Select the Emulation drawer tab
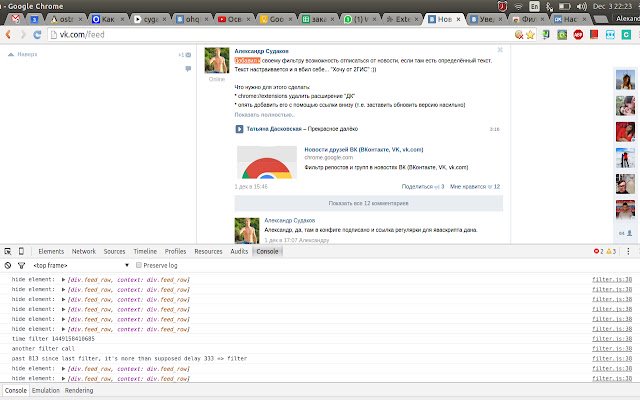The height and width of the screenshot is (400, 640). 46,391
